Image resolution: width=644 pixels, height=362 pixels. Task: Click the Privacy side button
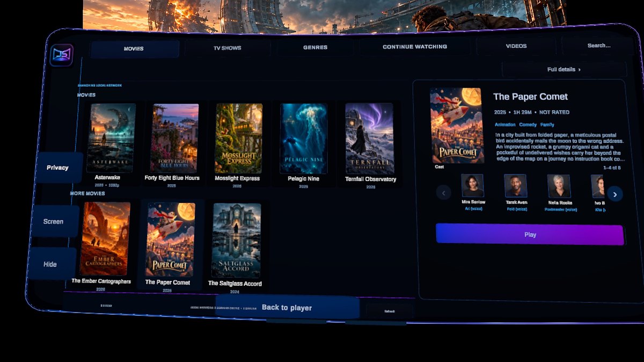(x=57, y=168)
